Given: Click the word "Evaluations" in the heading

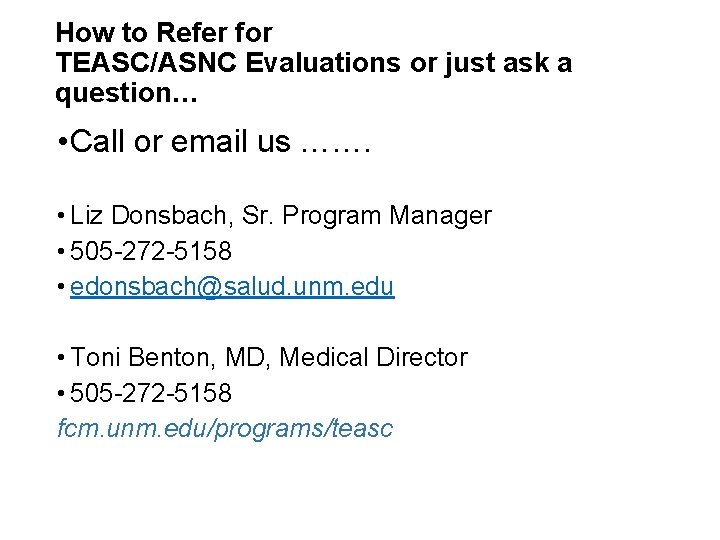Looking at the screenshot, I should [323, 63].
